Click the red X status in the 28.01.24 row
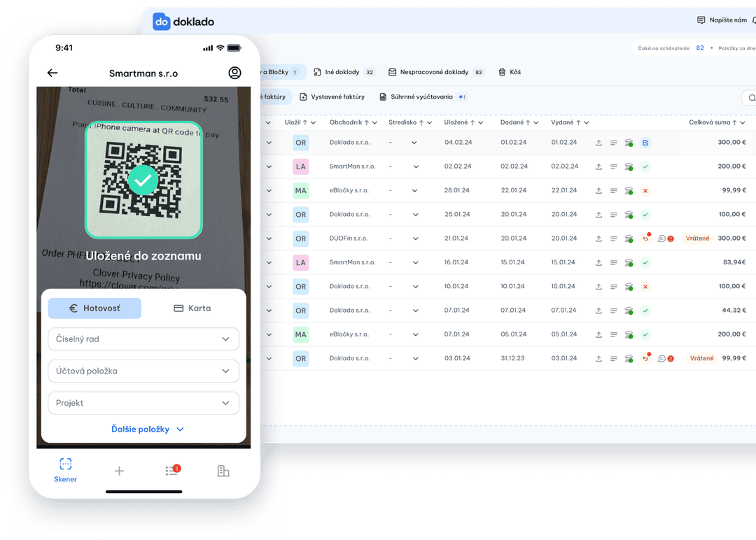Screen dimensions: 756x540 coord(645,191)
